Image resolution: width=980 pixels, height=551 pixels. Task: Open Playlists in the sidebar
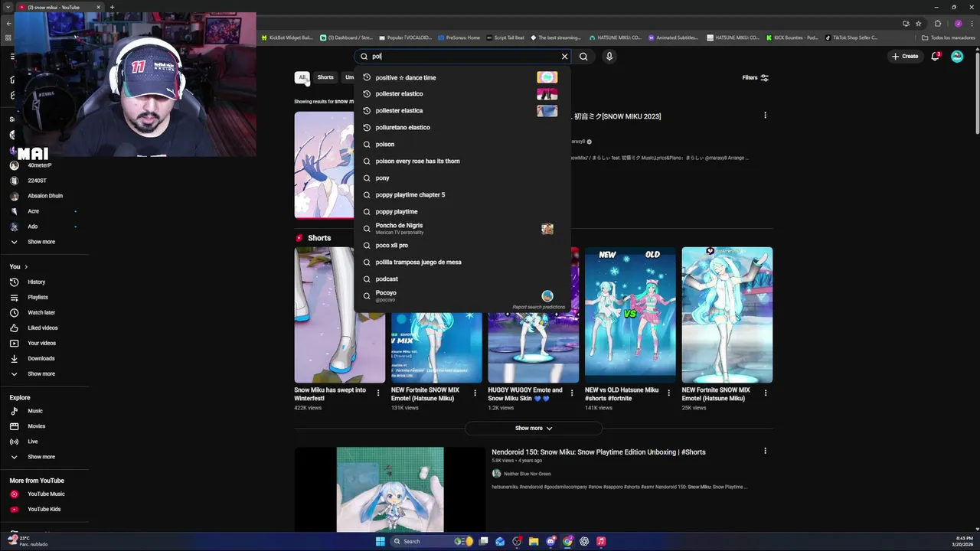click(44, 297)
